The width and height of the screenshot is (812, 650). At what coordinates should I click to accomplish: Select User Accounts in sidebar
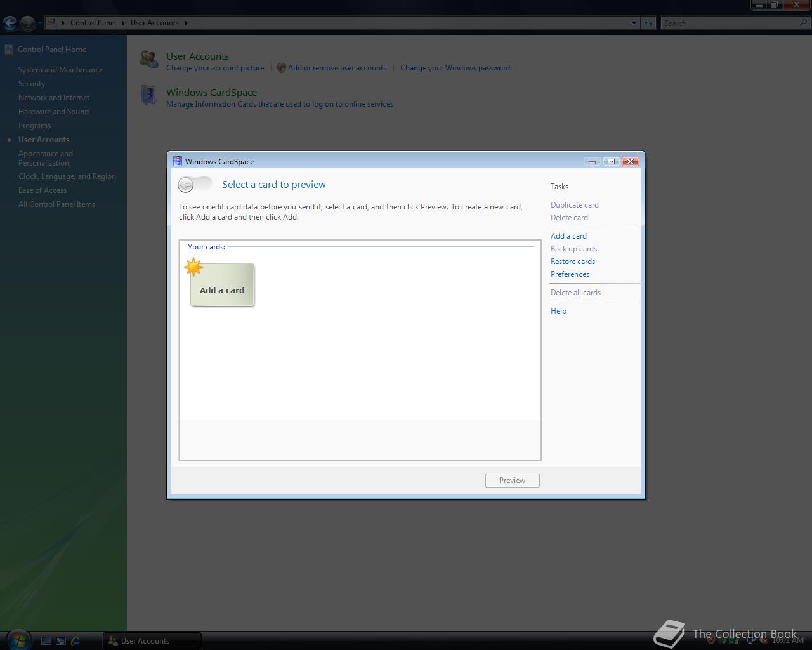point(44,140)
